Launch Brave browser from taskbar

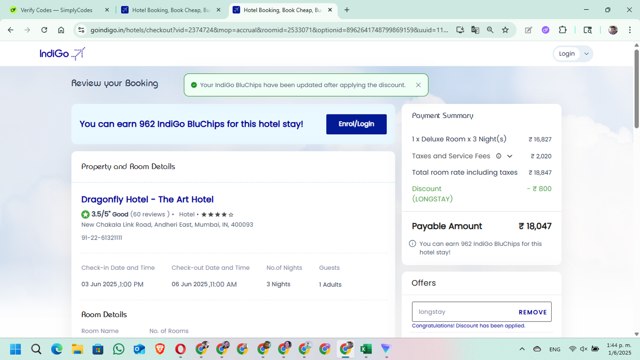(160, 349)
